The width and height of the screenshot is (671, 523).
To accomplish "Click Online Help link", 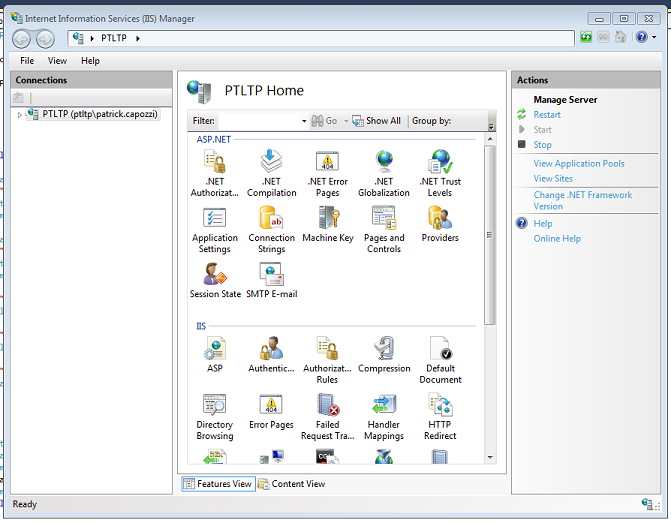I will 557,238.
